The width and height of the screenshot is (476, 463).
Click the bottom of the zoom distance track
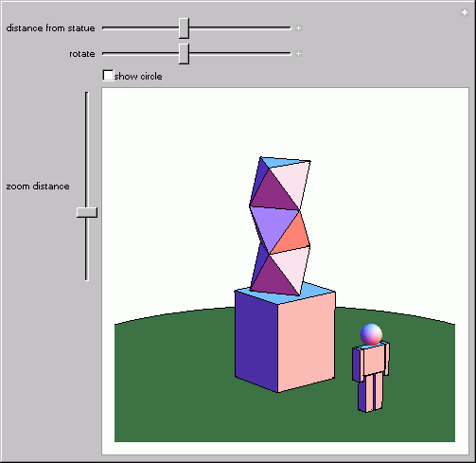pyautogui.click(x=87, y=277)
